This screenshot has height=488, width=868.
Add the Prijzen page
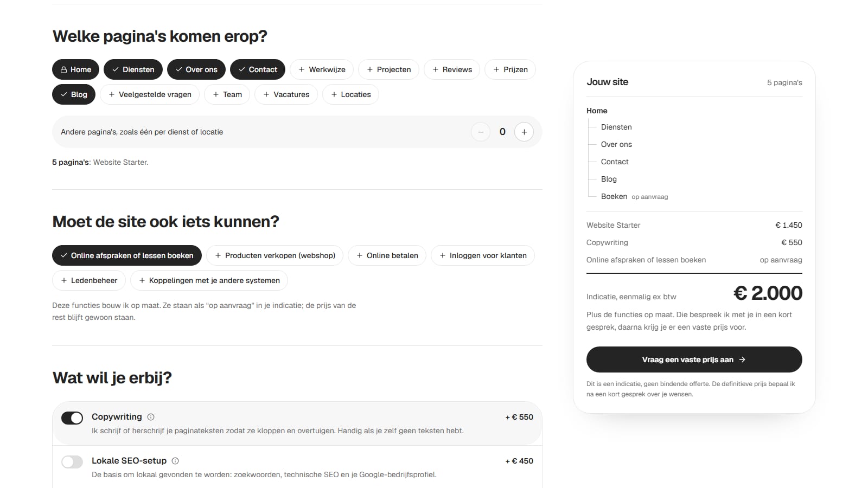tap(510, 69)
